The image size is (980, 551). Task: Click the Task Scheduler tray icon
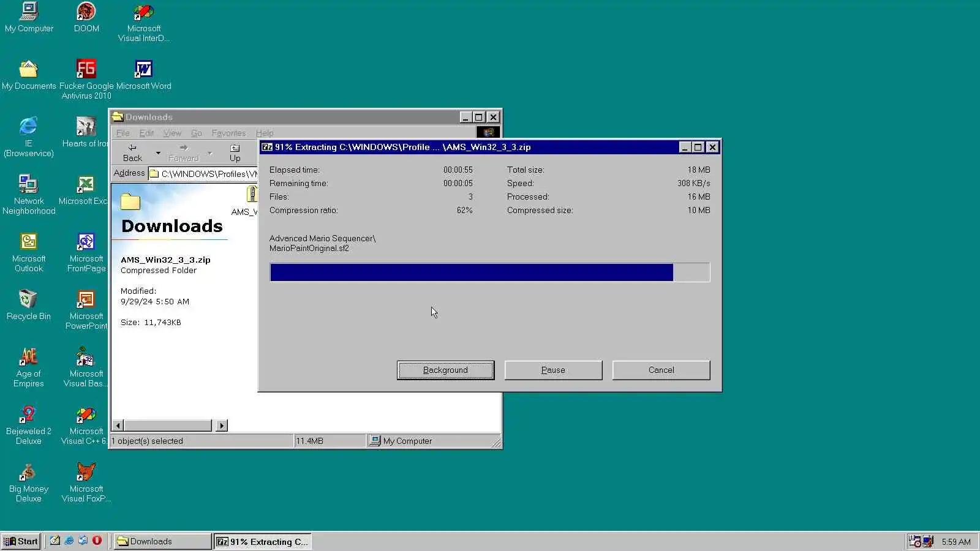(914, 541)
